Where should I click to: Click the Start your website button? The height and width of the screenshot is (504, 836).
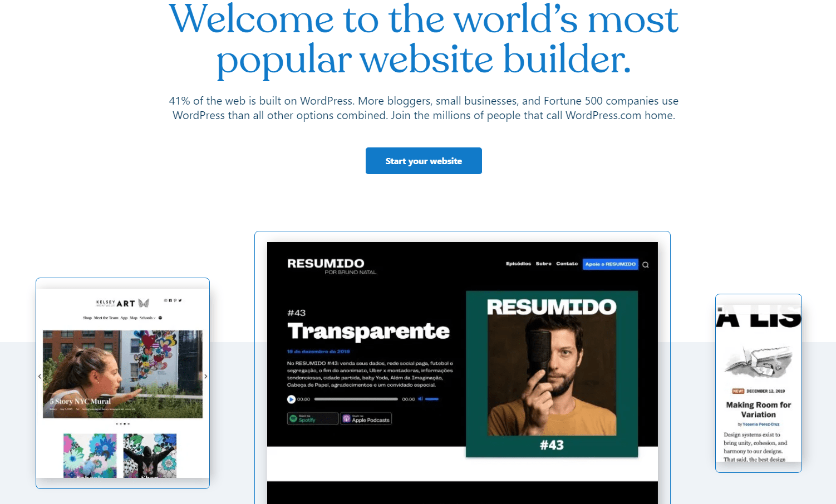click(424, 161)
